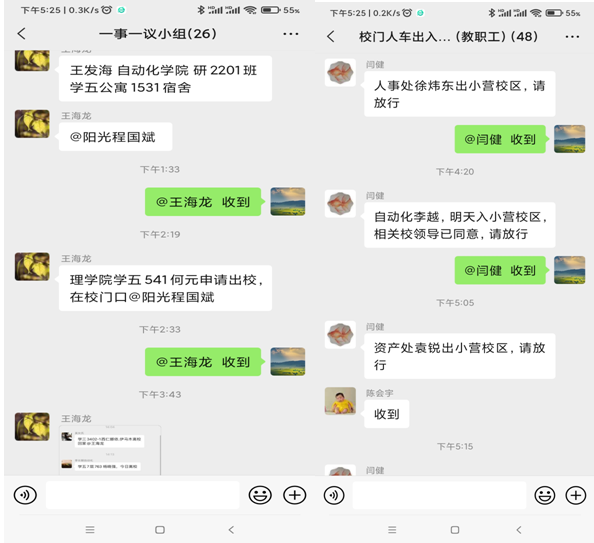Open emoji picker in left chat
594x543 pixels.
260,495
